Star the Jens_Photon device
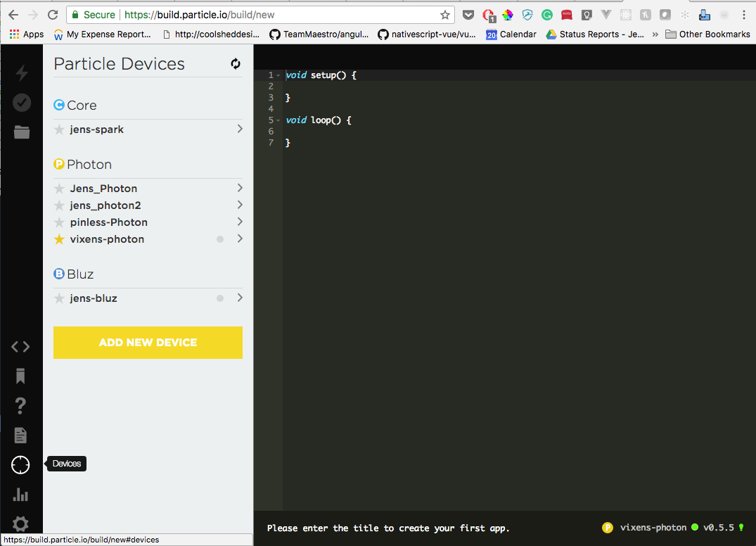The height and width of the screenshot is (546, 756). click(59, 189)
